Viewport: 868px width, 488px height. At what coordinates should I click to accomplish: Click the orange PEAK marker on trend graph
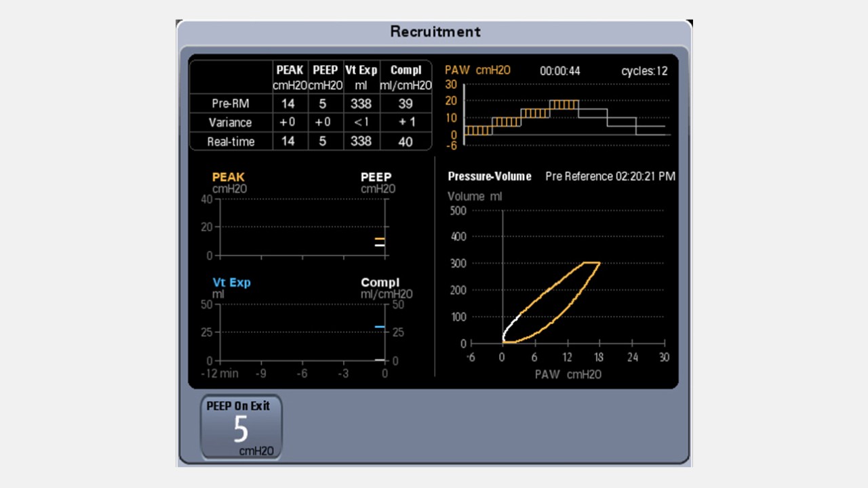380,239
